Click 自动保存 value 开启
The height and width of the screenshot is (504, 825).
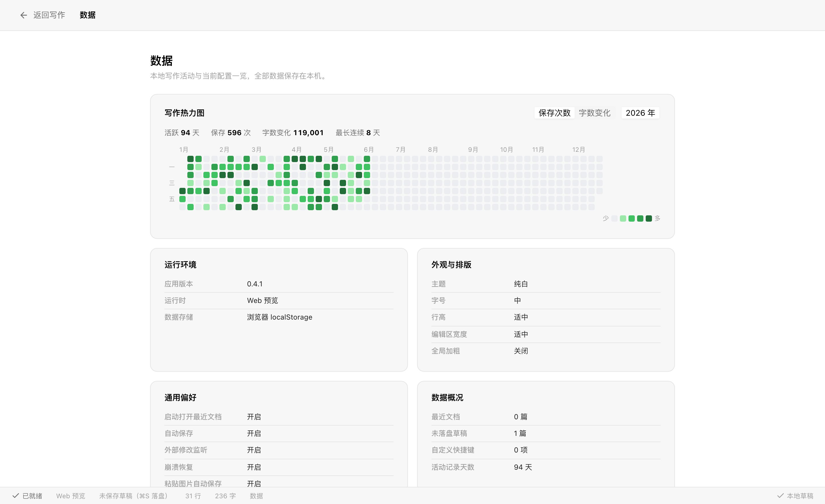(x=254, y=433)
